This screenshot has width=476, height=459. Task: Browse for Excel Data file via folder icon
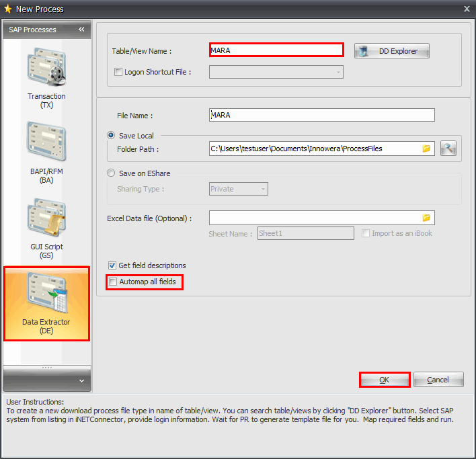point(426,218)
